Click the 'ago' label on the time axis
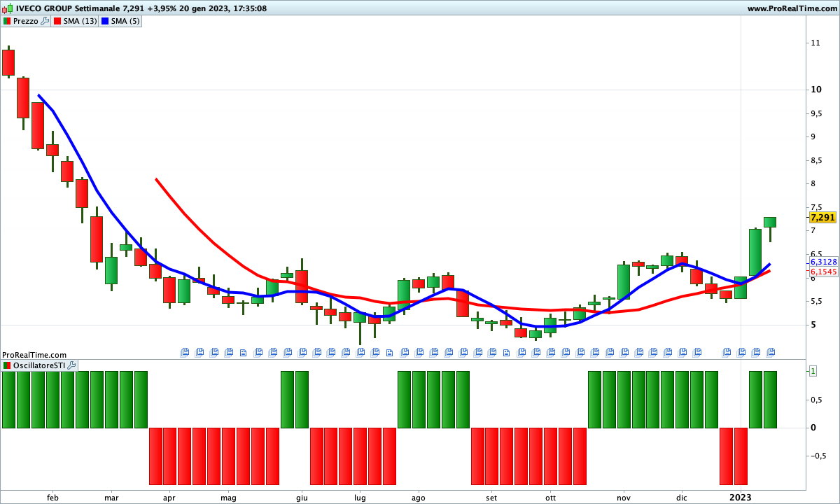The image size is (840, 504). pyautogui.click(x=419, y=498)
